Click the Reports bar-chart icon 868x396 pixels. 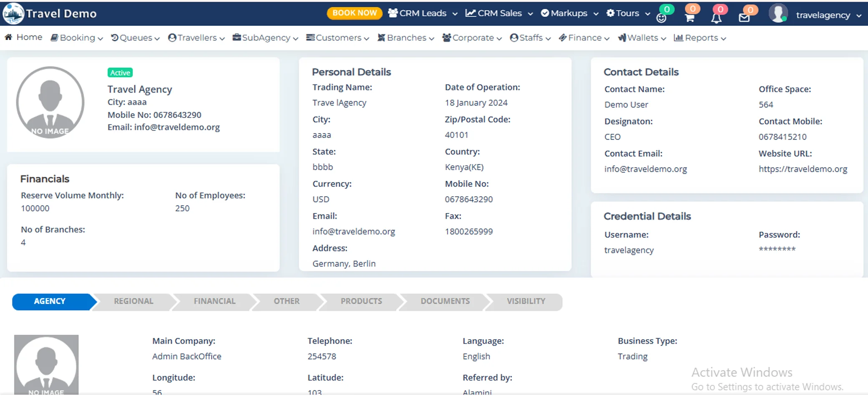click(679, 38)
